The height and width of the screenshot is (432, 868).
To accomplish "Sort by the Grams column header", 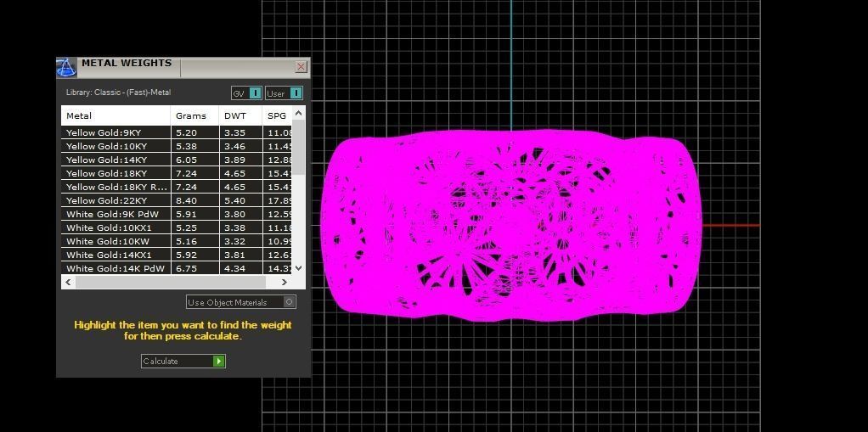I will (x=194, y=115).
